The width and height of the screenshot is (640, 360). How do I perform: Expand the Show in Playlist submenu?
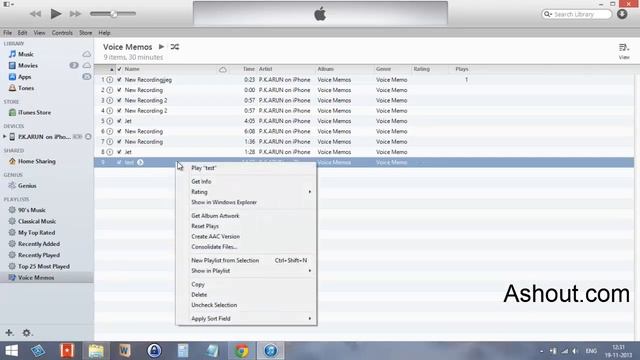246,271
